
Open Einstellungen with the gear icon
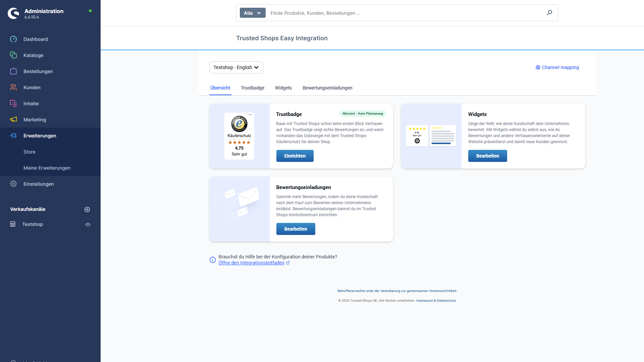[13, 184]
